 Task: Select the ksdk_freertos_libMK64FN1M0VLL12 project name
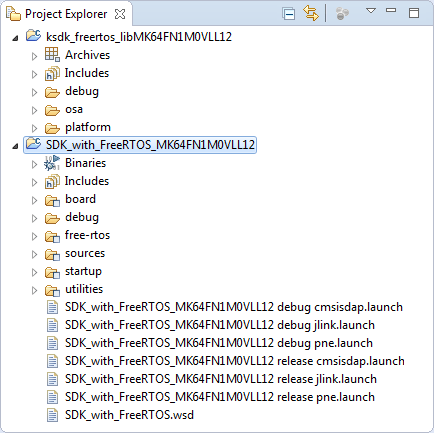(139, 37)
